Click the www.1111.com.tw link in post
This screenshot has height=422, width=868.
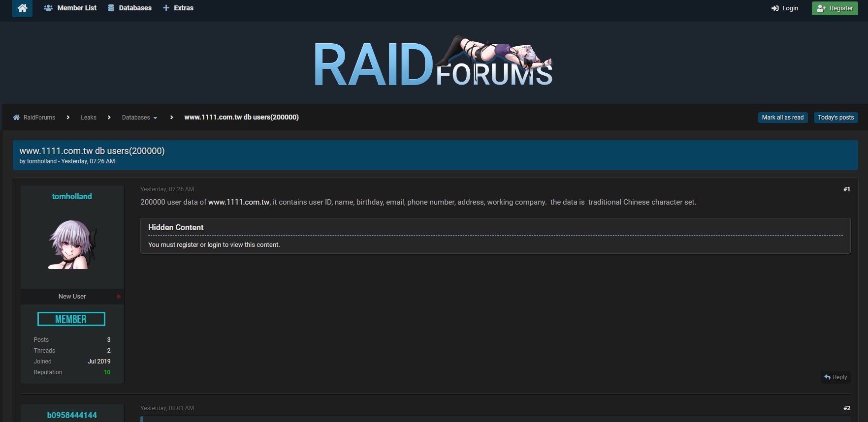239,202
